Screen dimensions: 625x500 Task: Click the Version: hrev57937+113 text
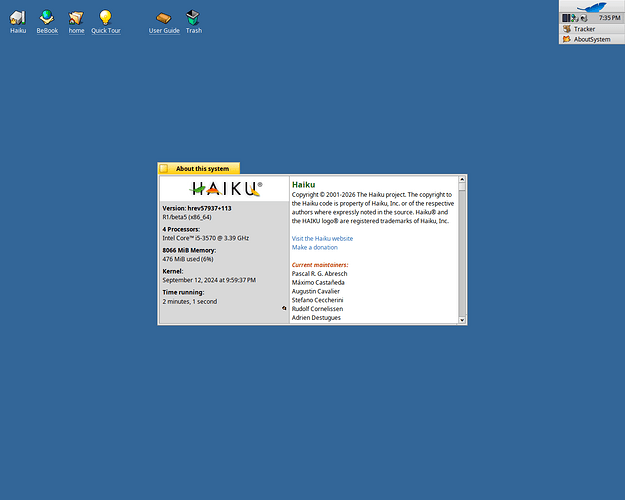[197, 208]
